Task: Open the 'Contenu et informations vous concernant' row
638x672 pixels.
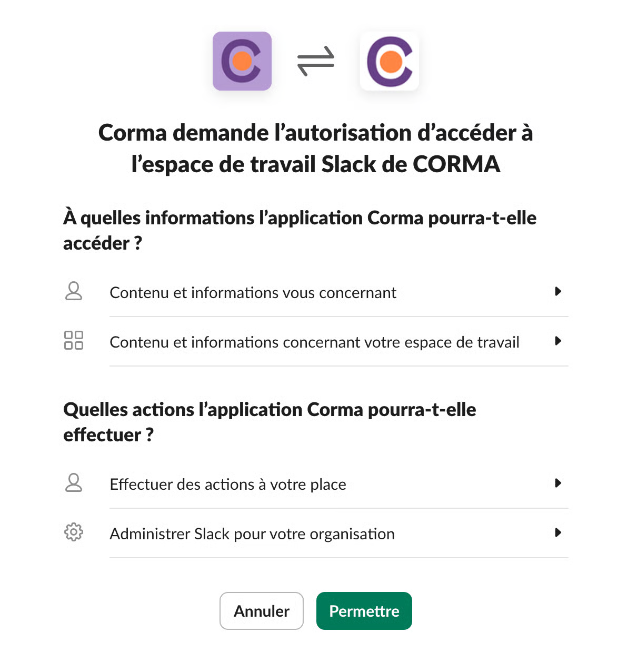Action: tap(253, 293)
